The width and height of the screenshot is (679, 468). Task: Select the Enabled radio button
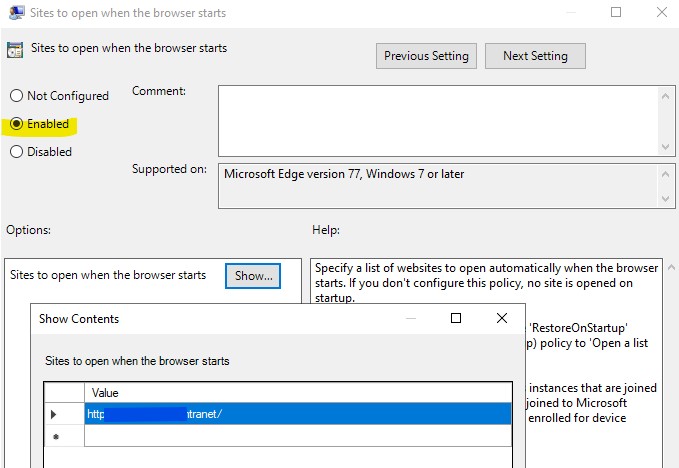pyautogui.click(x=17, y=124)
